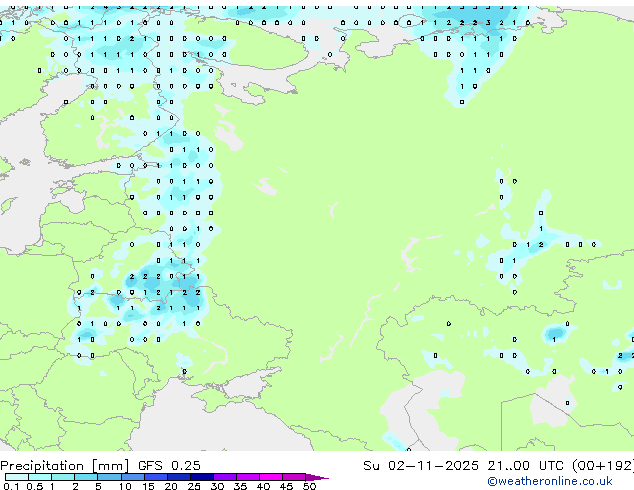Image resolution: width=634 pixels, height=490 pixels.
Task: Pick the 10–15 mm legend swatch
Action: (133, 477)
